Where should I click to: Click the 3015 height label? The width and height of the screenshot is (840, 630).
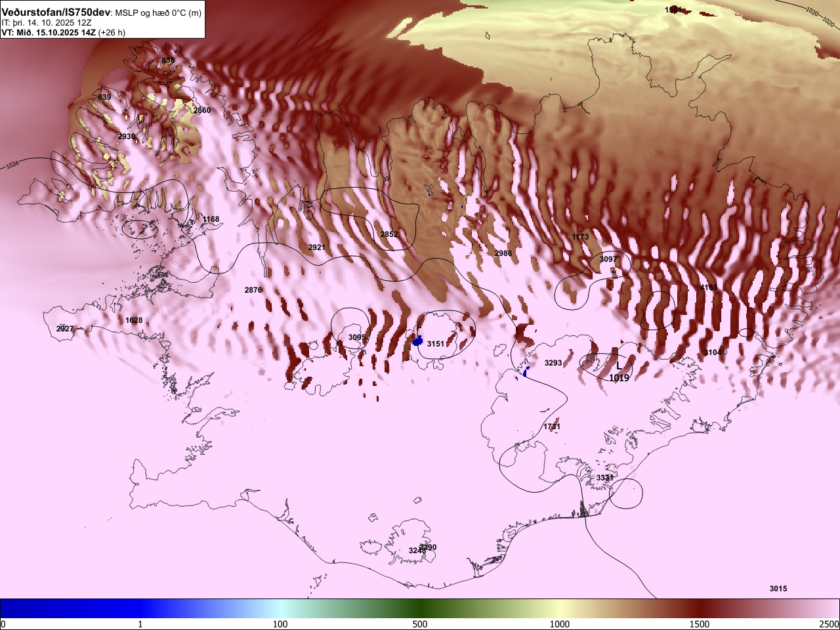click(x=778, y=589)
